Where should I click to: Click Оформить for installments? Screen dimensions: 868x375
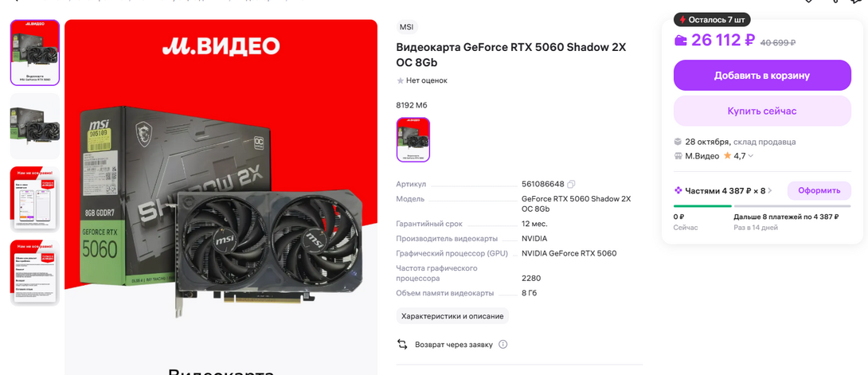tap(819, 191)
